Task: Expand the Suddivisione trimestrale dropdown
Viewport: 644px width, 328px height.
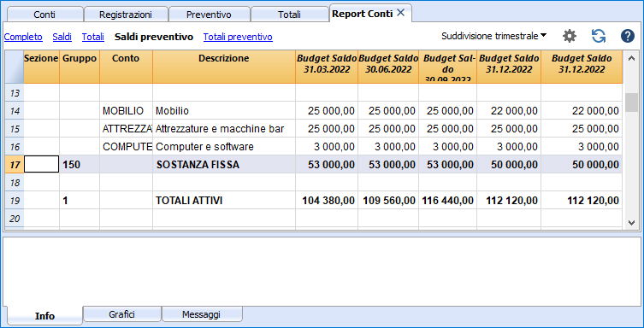Action: (x=494, y=36)
